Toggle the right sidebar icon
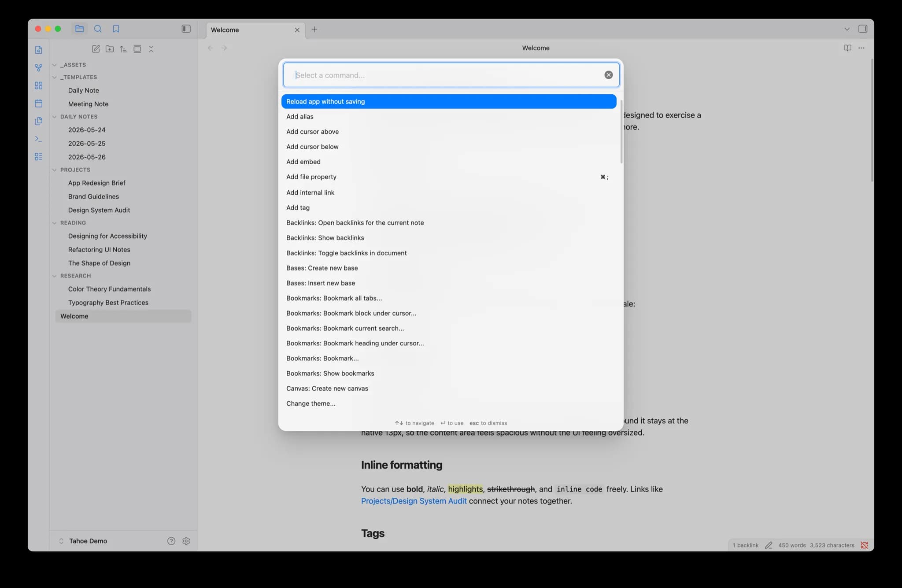This screenshot has width=902, height=588. 862,29
